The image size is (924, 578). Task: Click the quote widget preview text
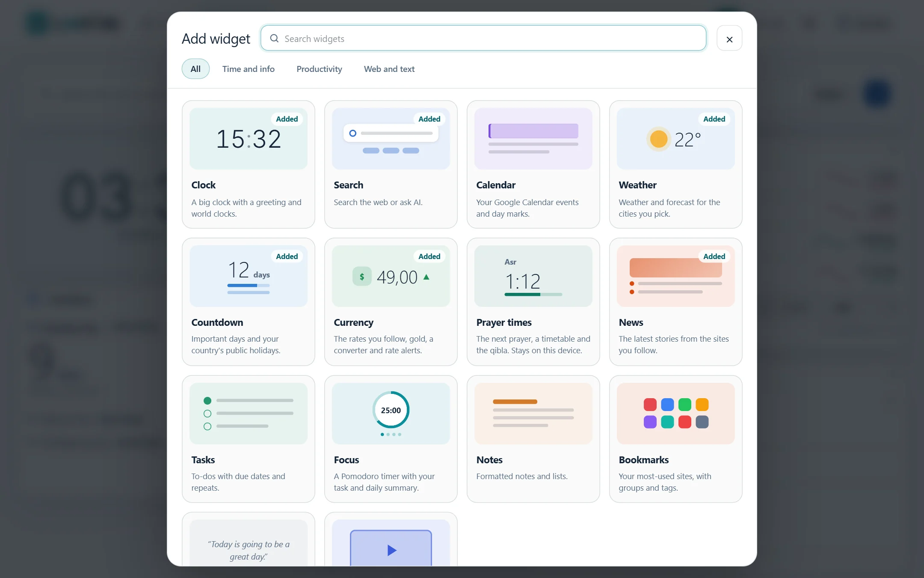(x=249, y=550)
